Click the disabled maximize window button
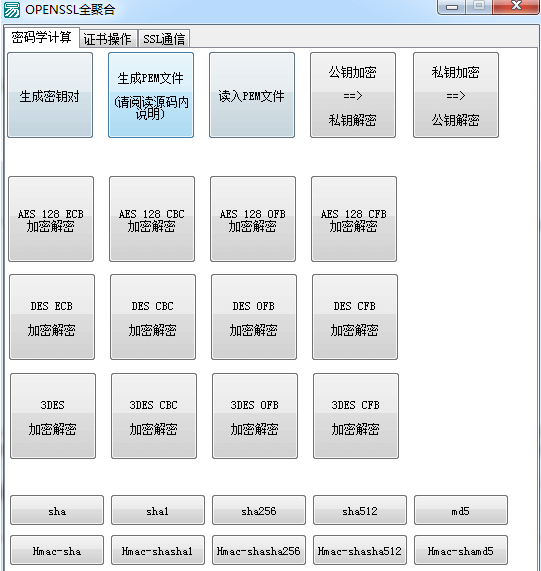The width and height of the screenshot is (541, 571). pos(479,7)
